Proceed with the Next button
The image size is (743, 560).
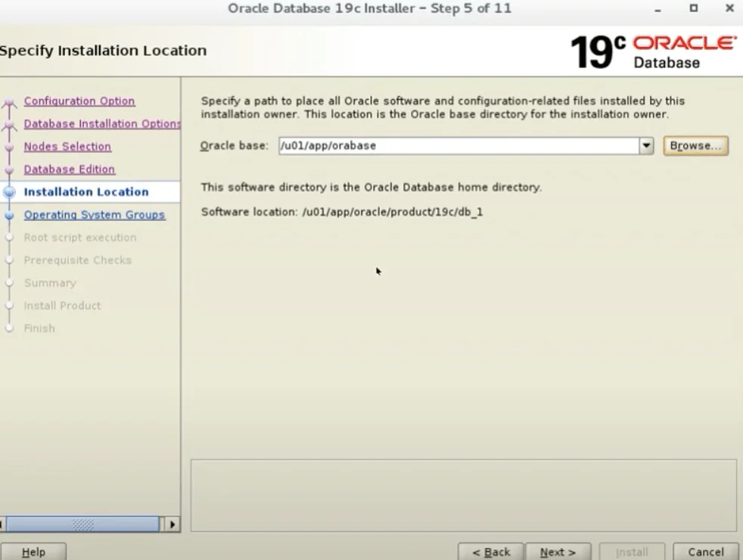[x=558, y=552]
